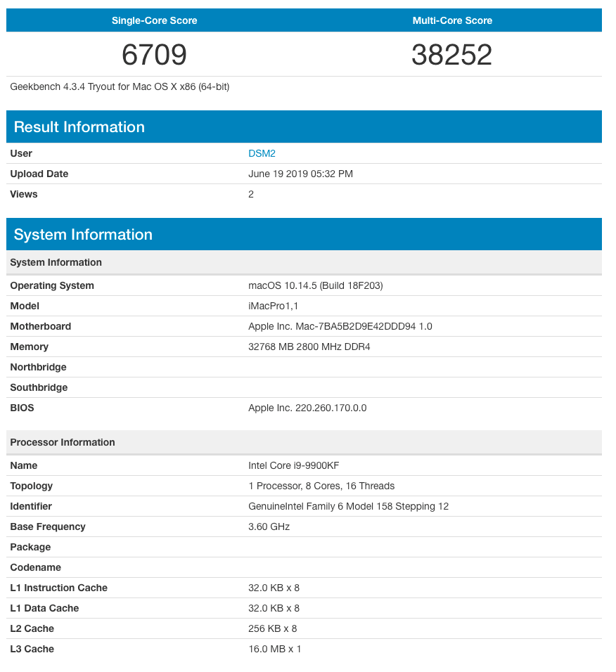Open the DSM2 user profile link

tap(262, 153)
